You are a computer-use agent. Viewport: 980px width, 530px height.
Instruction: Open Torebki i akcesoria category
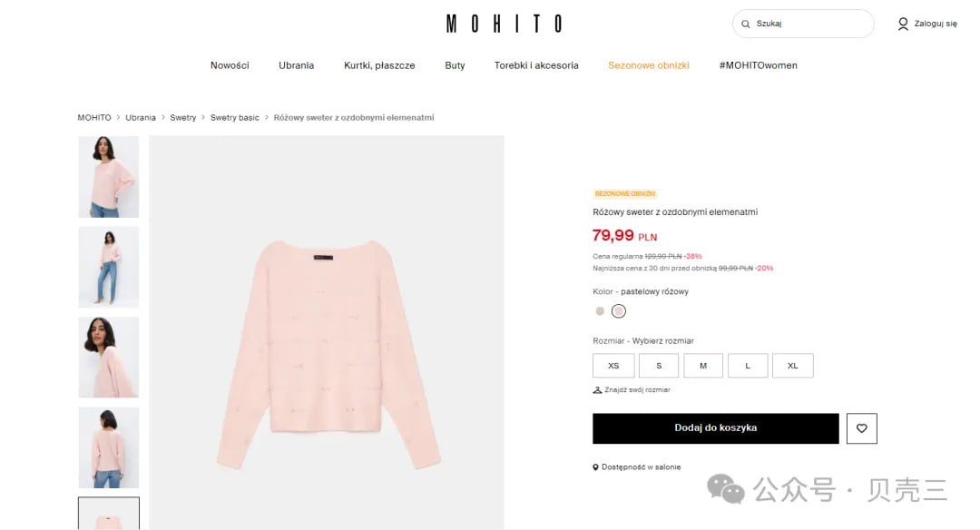[536, 65]
